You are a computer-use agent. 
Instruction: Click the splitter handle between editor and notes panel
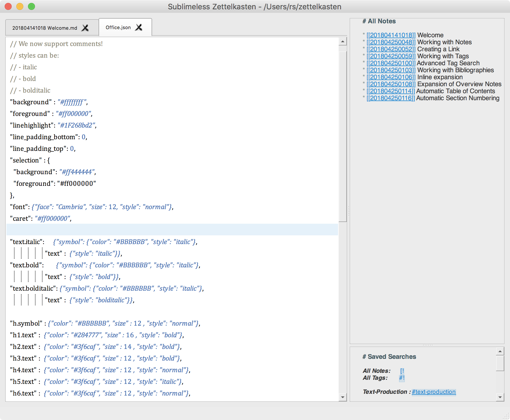[349, 211]
